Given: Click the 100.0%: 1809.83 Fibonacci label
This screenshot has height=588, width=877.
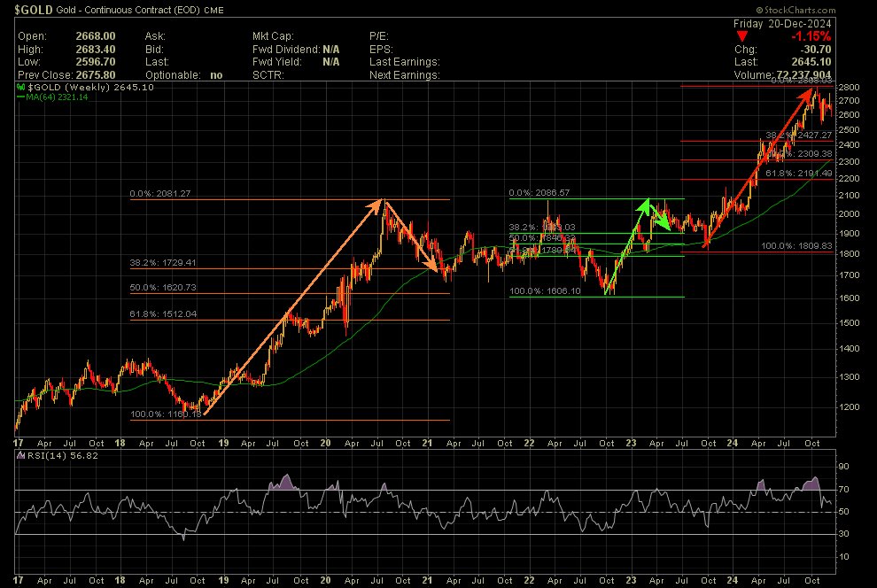Looking at the screenshot, I should (x=794, y=245).
